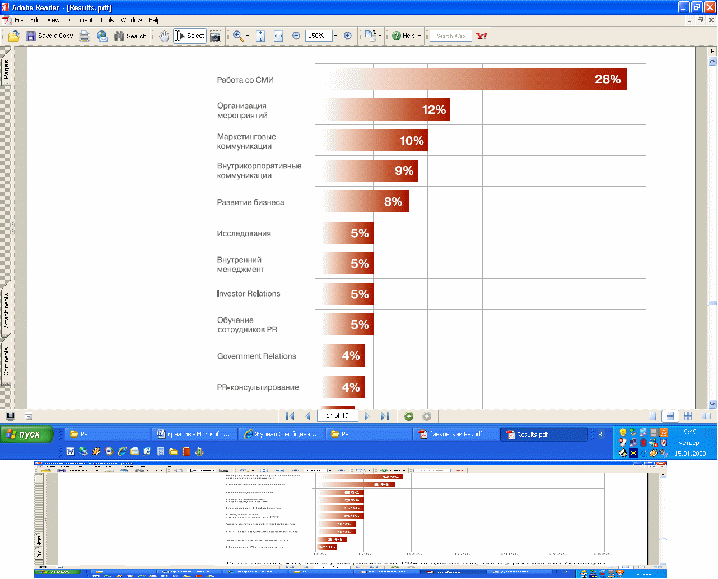Click the Пуск Start button
The width and height of the screenshot is (718, 579).
pyautogui.click(x=27, y=435)
